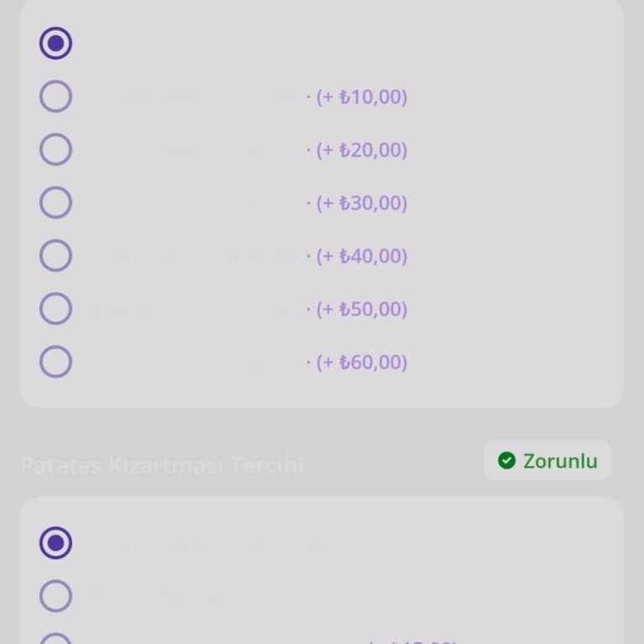Tap the (+ ₺60,00) price text
This screenshot has width=644, height=644.
point(361,362)
